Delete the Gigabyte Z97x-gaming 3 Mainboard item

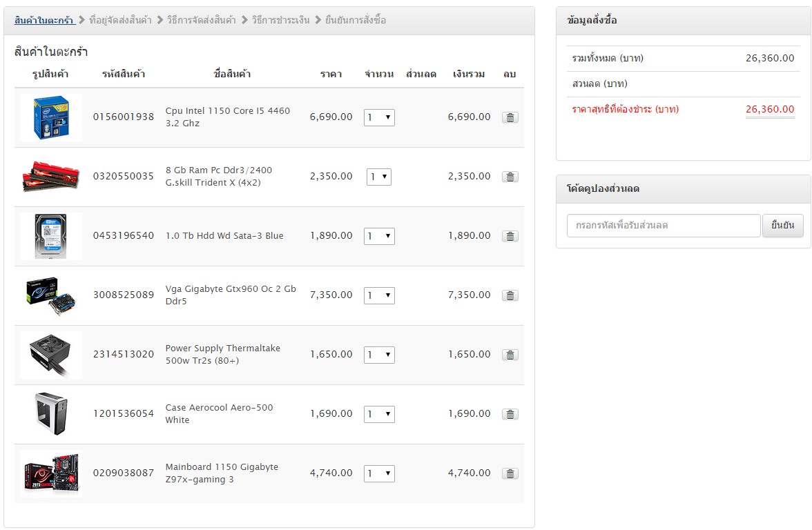coord(510,473)
